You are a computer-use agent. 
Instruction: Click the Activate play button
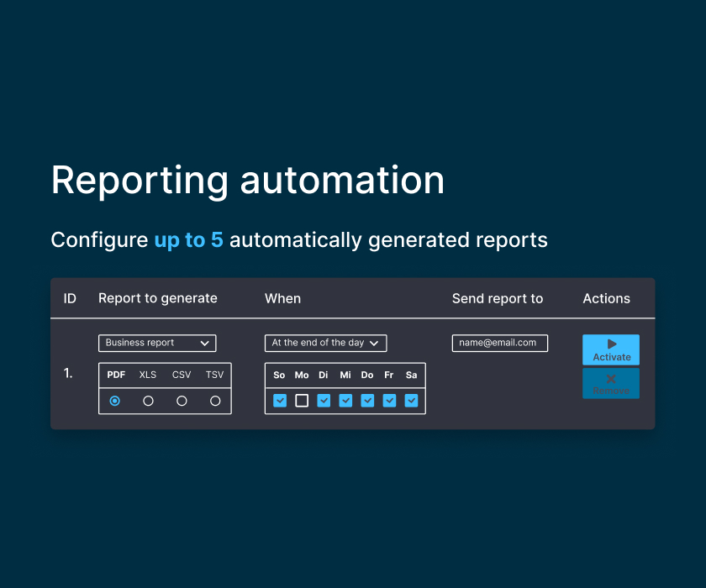(611, 349)
